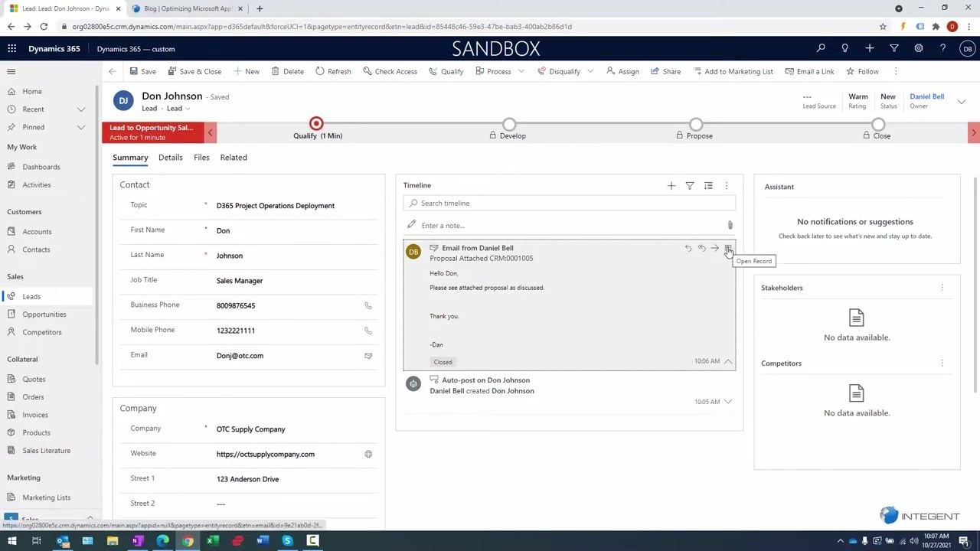Click the Qualify command button
980x551 pixels.
(446, 71)
